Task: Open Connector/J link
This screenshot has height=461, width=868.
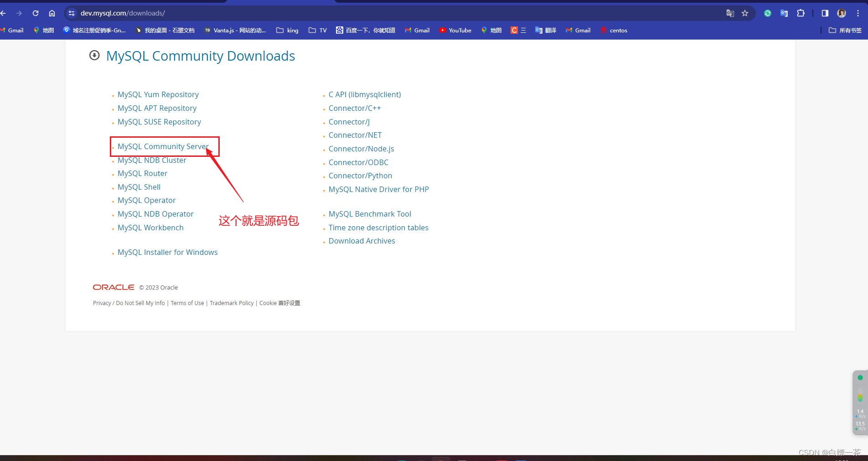Action: (349, 122)
